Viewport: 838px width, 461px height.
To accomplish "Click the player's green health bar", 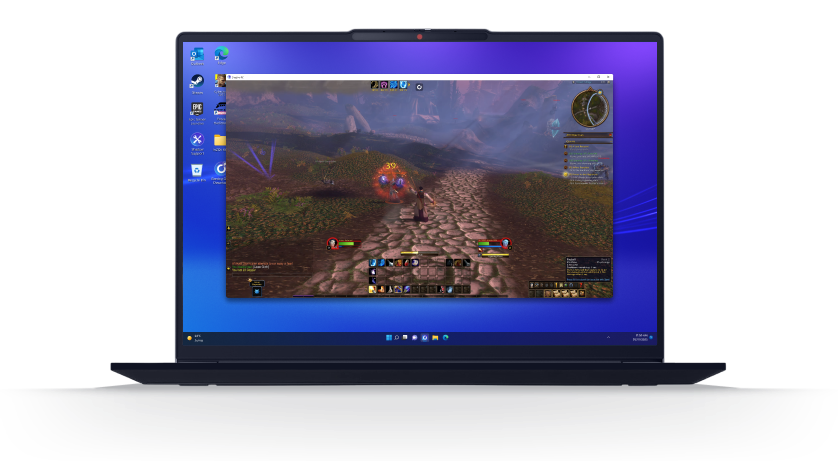I will pyautogui.click(x=346, y=243).
